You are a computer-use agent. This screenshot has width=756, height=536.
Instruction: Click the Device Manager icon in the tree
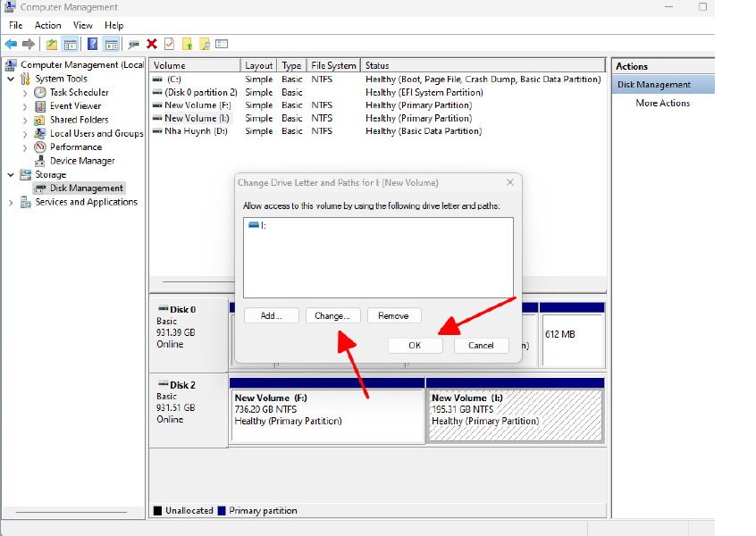(x=40, y=161)
